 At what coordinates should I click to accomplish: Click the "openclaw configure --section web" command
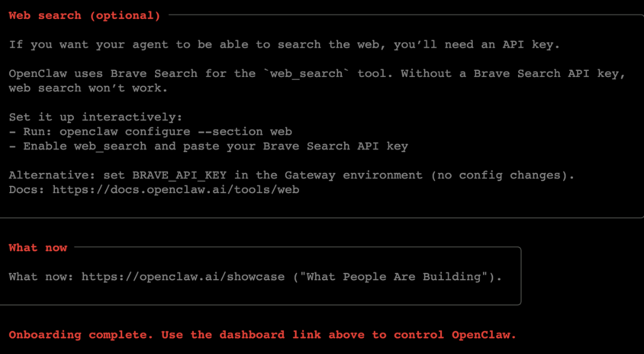pos(175,132)
